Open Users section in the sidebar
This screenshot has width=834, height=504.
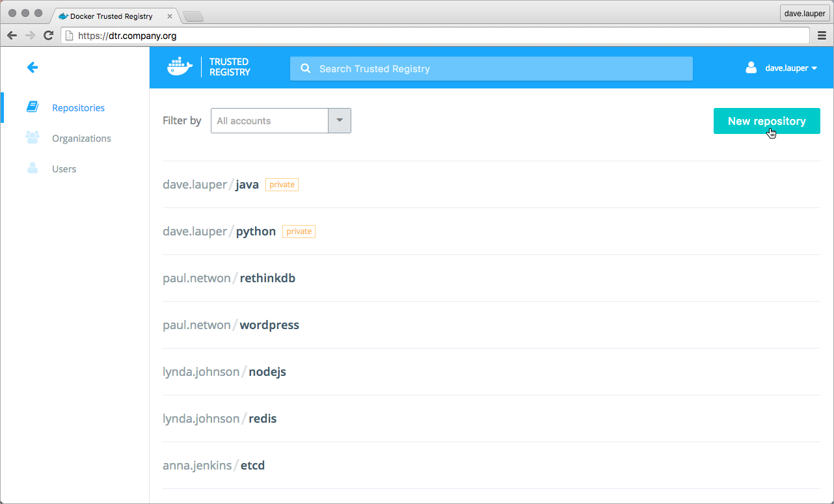64,169
